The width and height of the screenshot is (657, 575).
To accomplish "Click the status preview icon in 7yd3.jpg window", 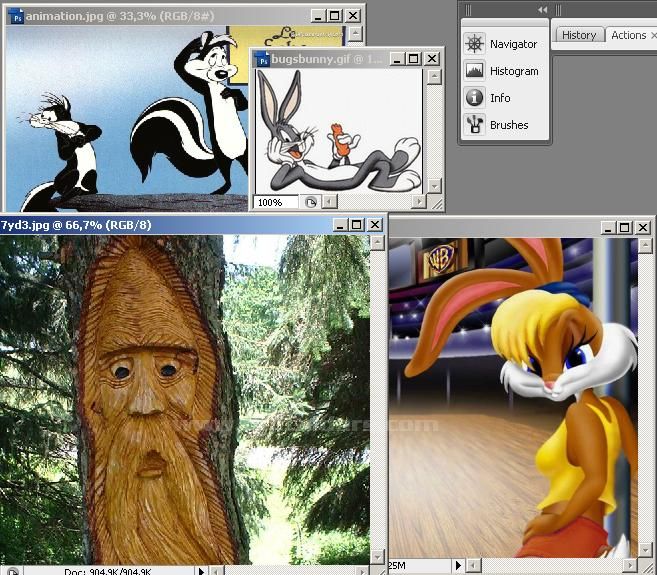I will [x=12, y=572].
